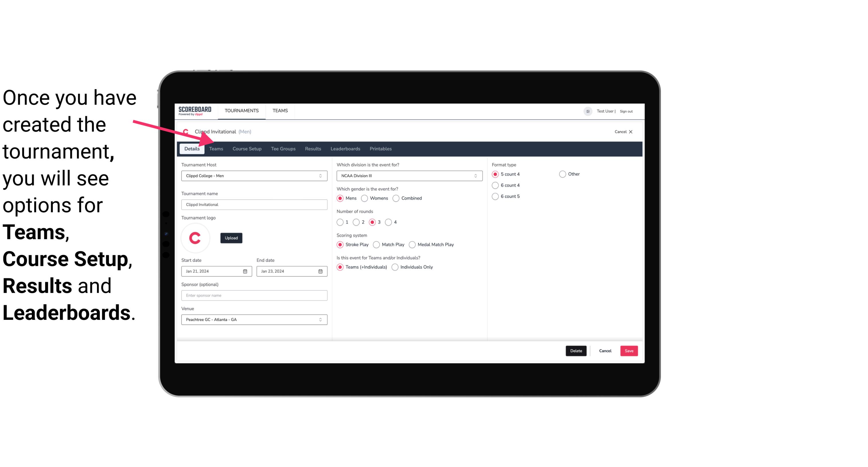Click the Save button
Image resolution: width=868 pixels, height=467 pixels.
point(628,351)
